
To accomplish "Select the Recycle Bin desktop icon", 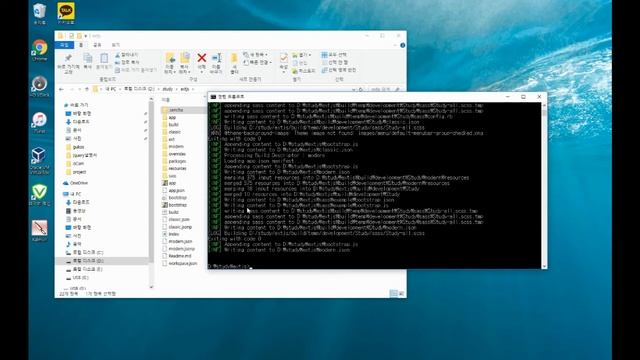I will click(40, 13).
